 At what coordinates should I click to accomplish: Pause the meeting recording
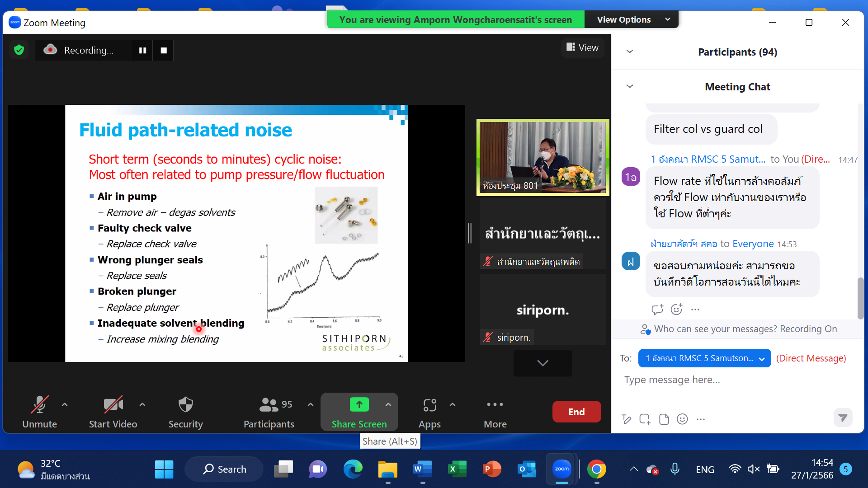142,50
